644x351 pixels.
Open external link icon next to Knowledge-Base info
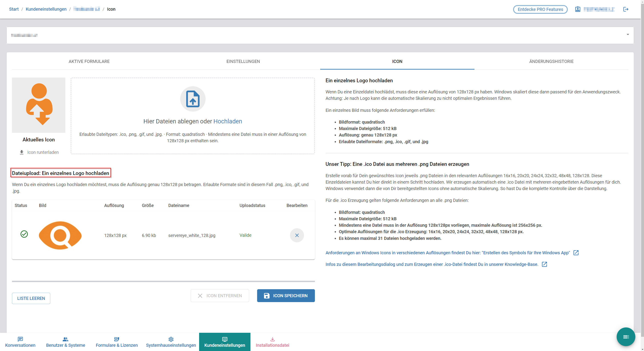(544, 264)
